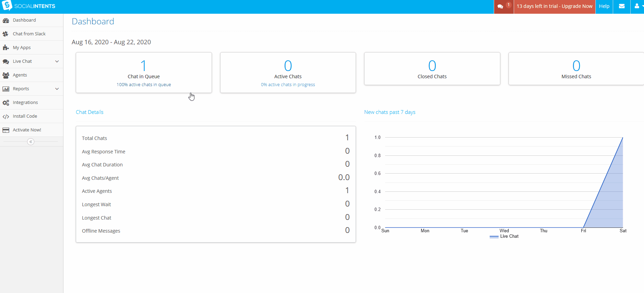Click the Wed axis label on chart
This screenshot has height=293, width=644.
click(x=504, y=231)
